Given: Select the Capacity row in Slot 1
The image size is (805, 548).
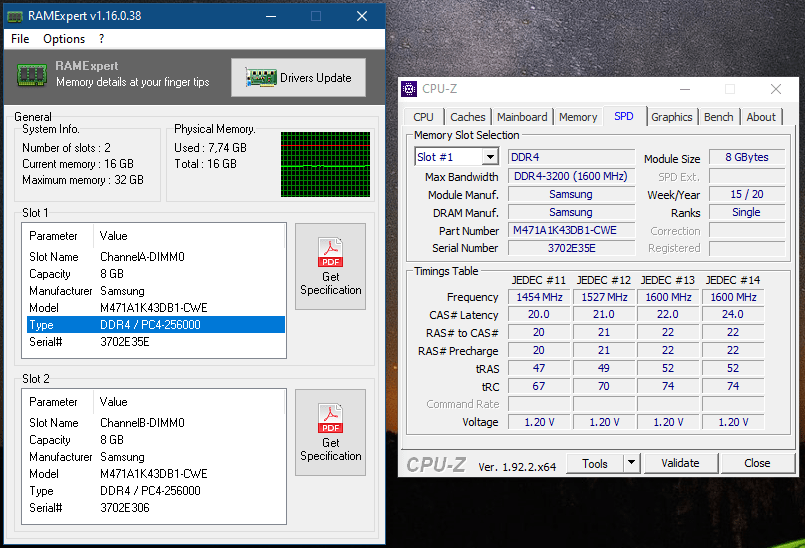Looking at the screenshot, I should click(156, 274).
